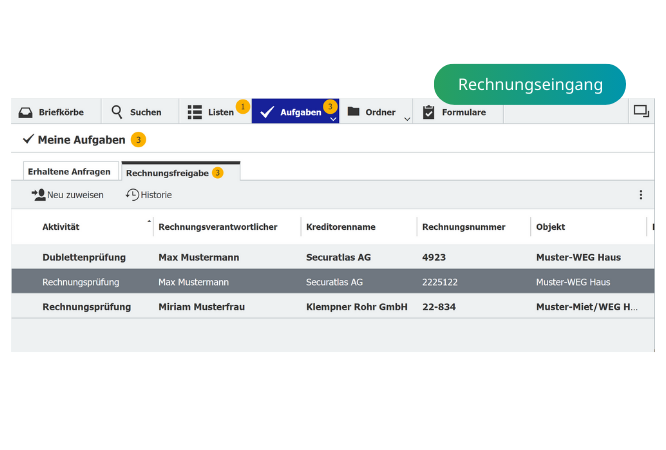Click the Miriam Musterfrau cell
666x450 pixels.
coord(201,307)
